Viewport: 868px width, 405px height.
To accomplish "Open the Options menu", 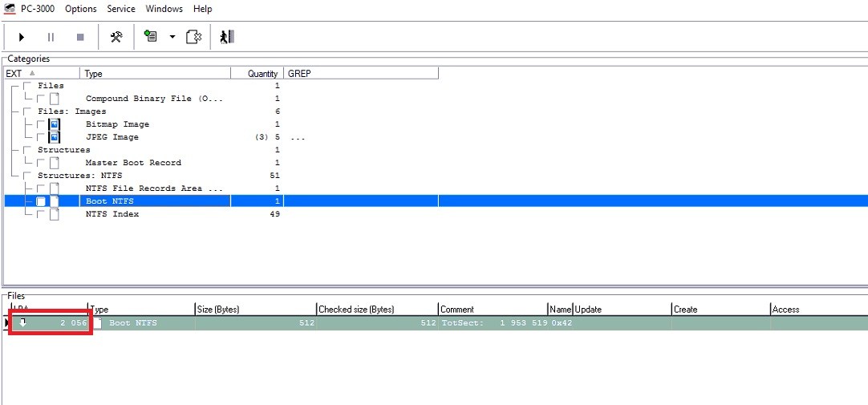I will pyautogui.click(x=80, y=9).
